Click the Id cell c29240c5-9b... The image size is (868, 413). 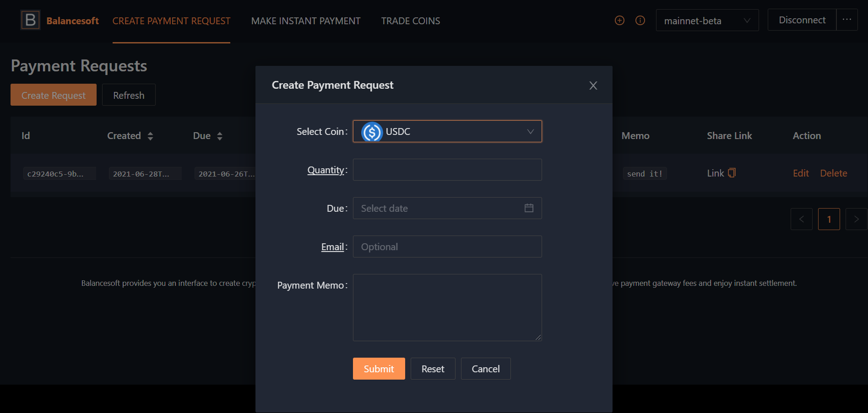click(60, 174)
